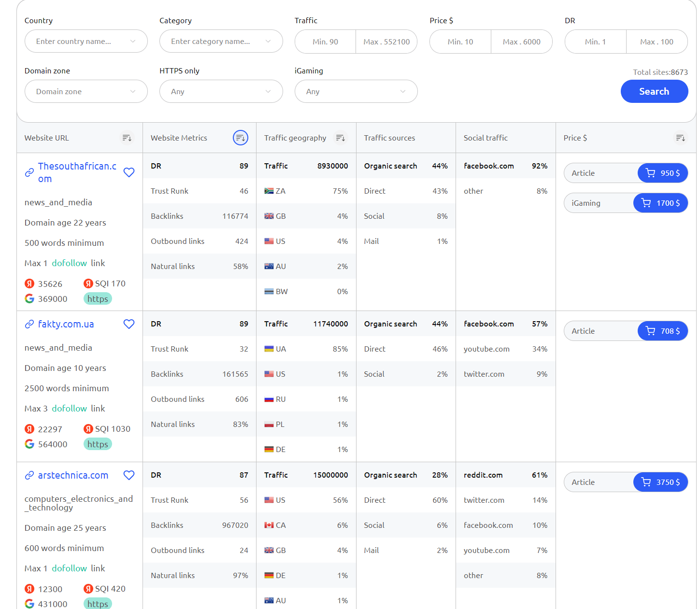Click Price Max. 6000 field
The image size is (700, 609).
coord(522,42)
